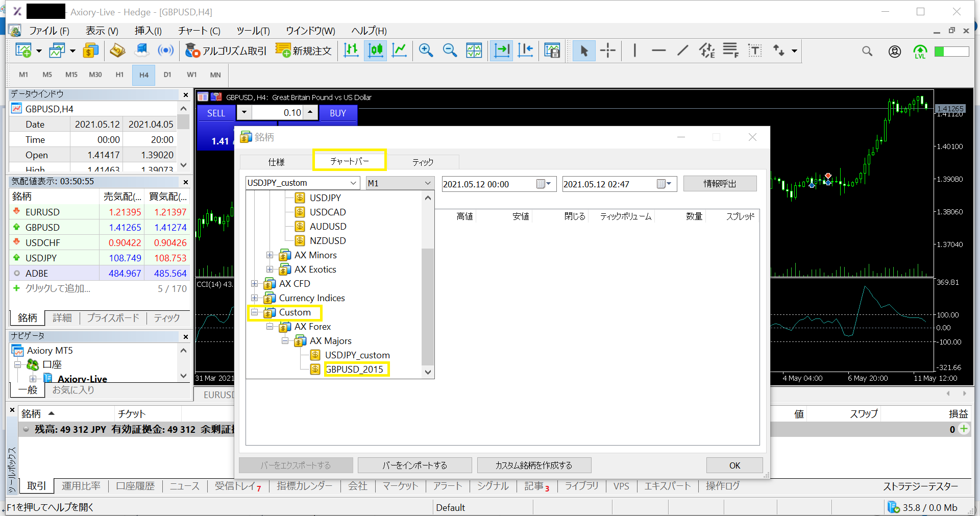Open the Navigator cloud icon
The image size is (980, 516).
click(141, 51)
